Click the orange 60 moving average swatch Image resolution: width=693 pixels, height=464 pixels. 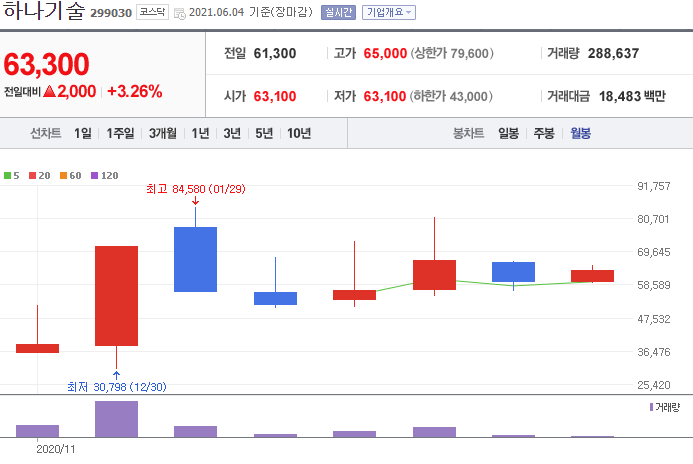tap(63, 175)
